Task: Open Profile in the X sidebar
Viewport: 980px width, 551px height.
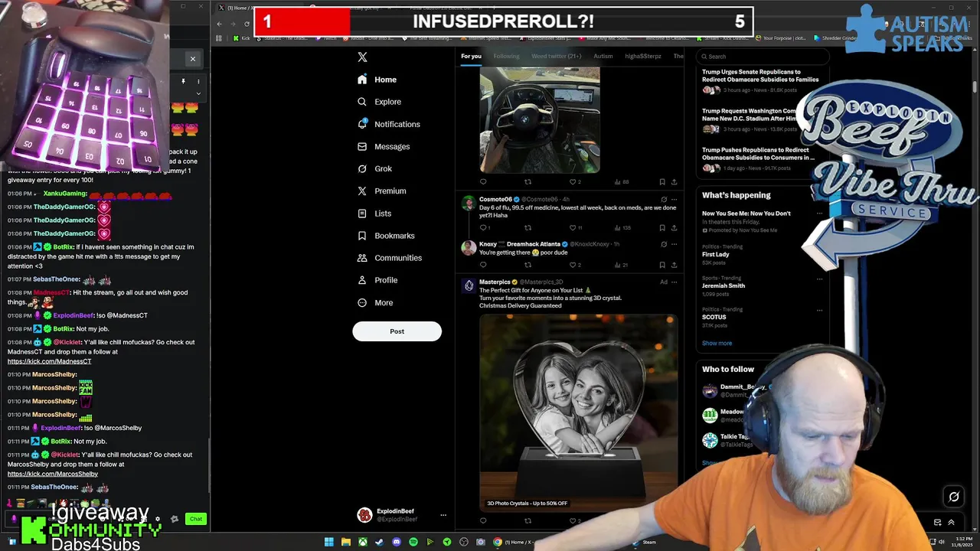Action: click(377, 280)
